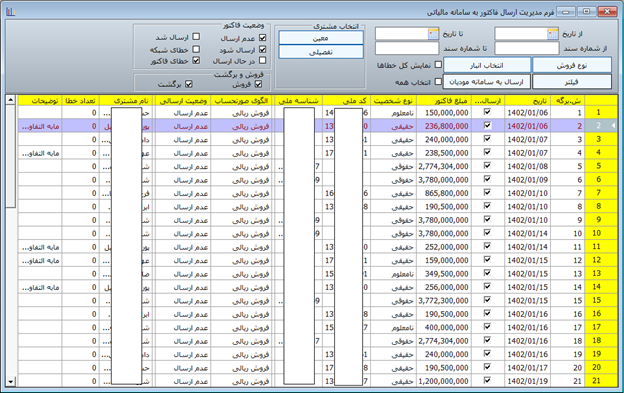Image resolution: width=624 pixels, height=393 pixels.
Task: Click the vertical scrollbar thumb of the grid
Action: [11, 156]
